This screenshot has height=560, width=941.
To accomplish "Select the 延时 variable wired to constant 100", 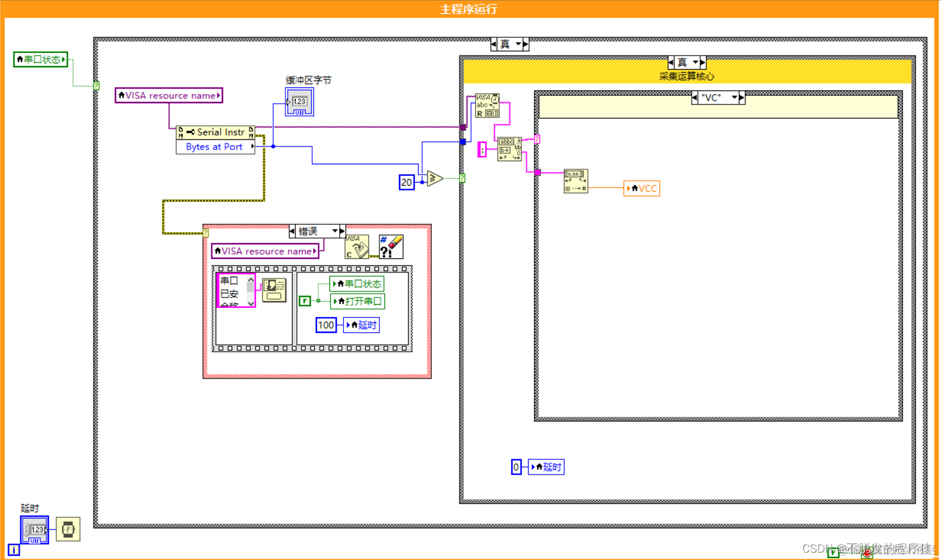I will [362, 325].
